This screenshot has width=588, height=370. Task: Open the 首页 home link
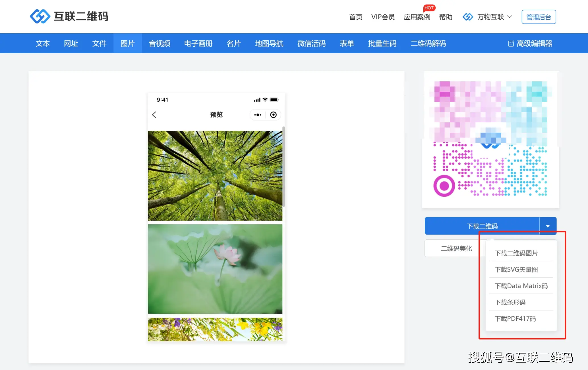pos(356,17)
